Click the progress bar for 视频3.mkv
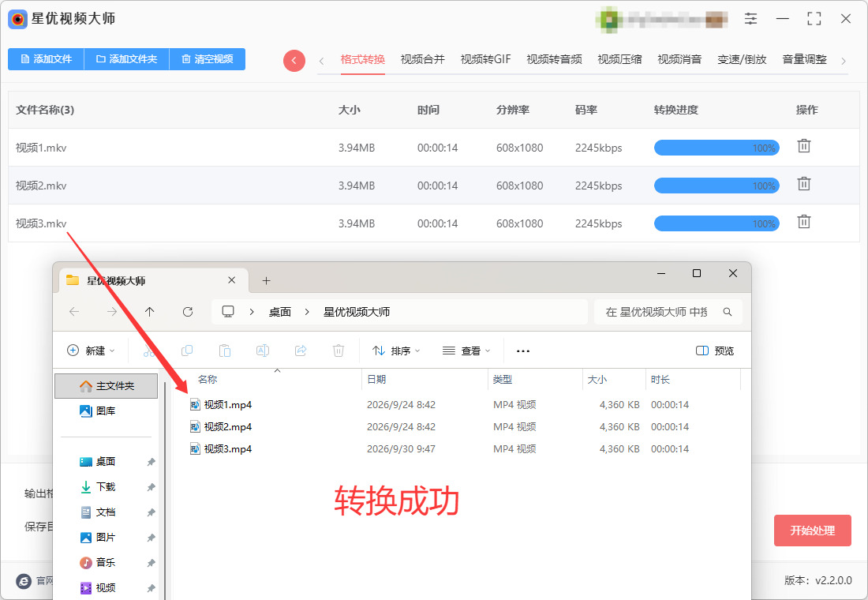Image resolution: width=868 pixels, height=600 pixels. [716, 224]
